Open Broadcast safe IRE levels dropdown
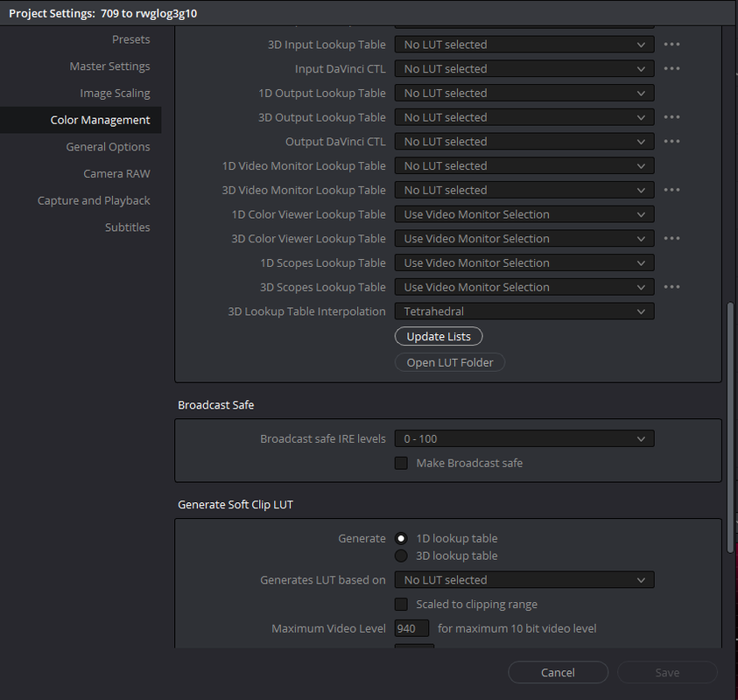 pos(524,439)
